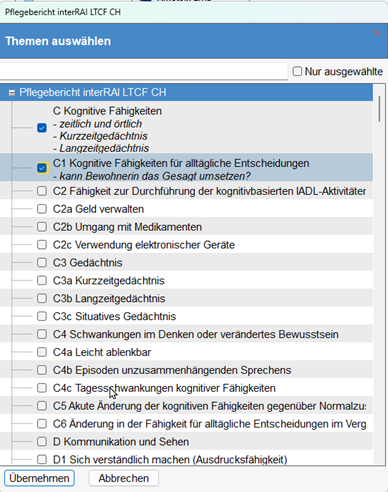Uncheck C Kognitive Fähigkeiten checkbox
The height and width of the screenshot is (492, 388).
(x=42, y=128)
